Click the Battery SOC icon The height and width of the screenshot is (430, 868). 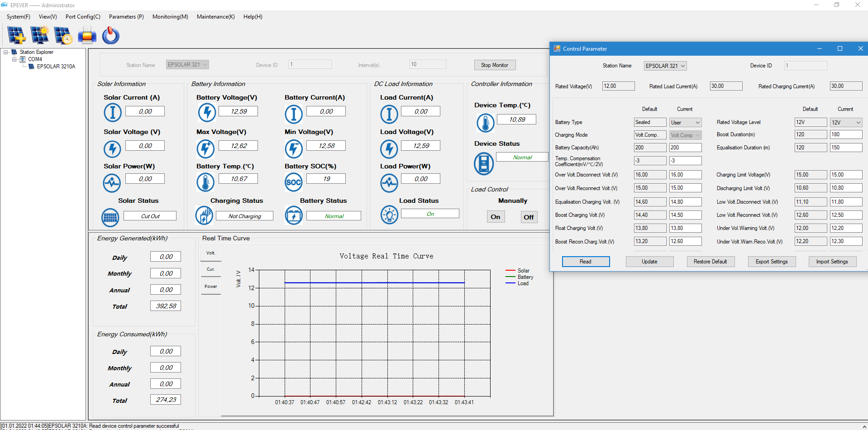tap(293, 182)
